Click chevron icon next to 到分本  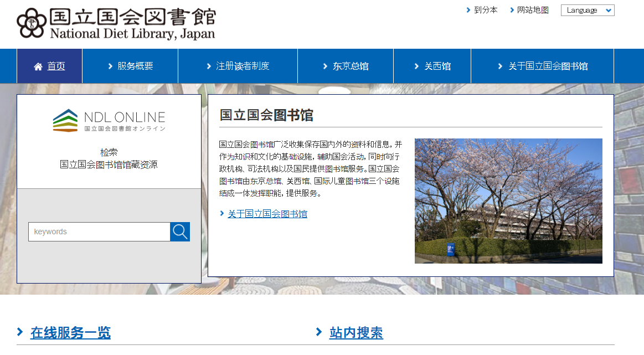(x=468, y=10)
